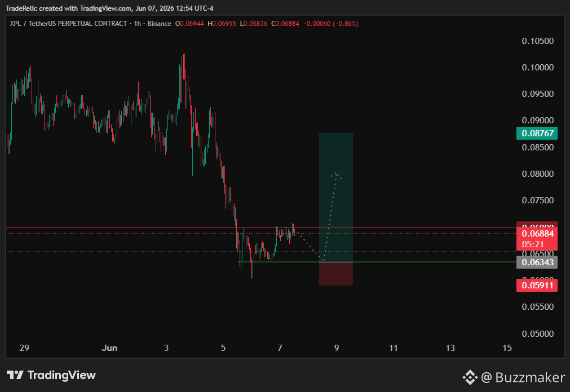Click the date label 13 on time axis
Viewport: 570px width, 392px height.
tap(450, 348)
